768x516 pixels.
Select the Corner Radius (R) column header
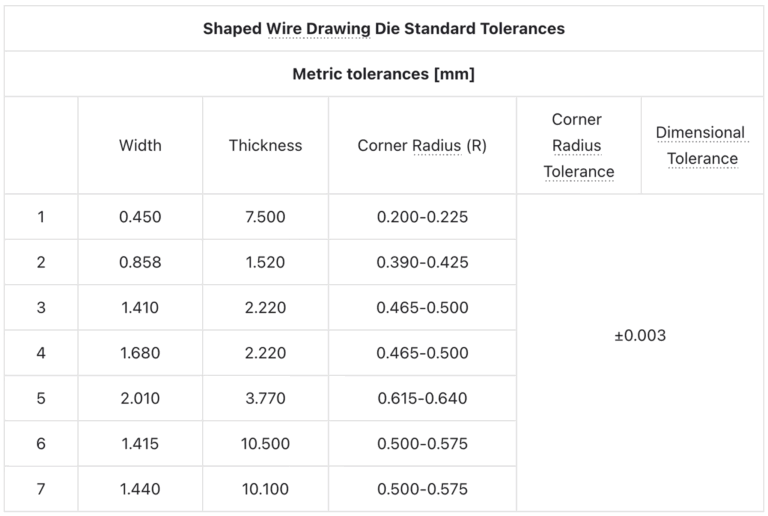[x=422, y=145]
